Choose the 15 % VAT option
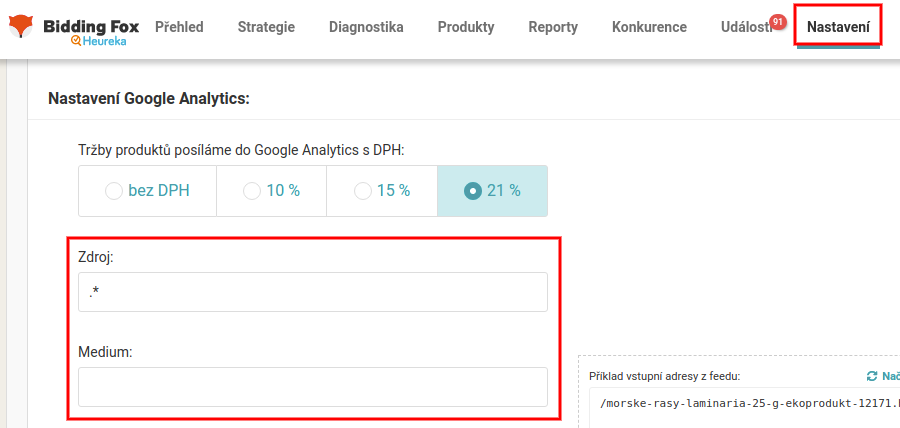This screenshot has height=428, width=900. [x=382, y=191]
